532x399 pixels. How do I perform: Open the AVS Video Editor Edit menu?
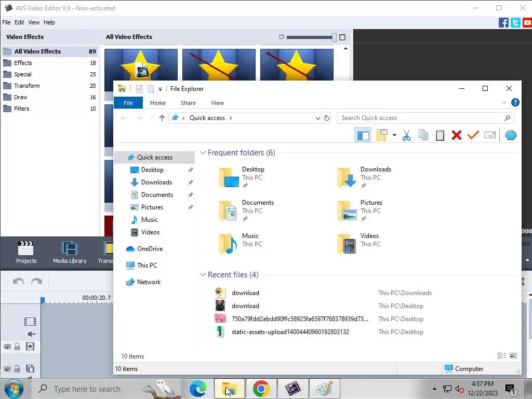(x=19, y=22)
